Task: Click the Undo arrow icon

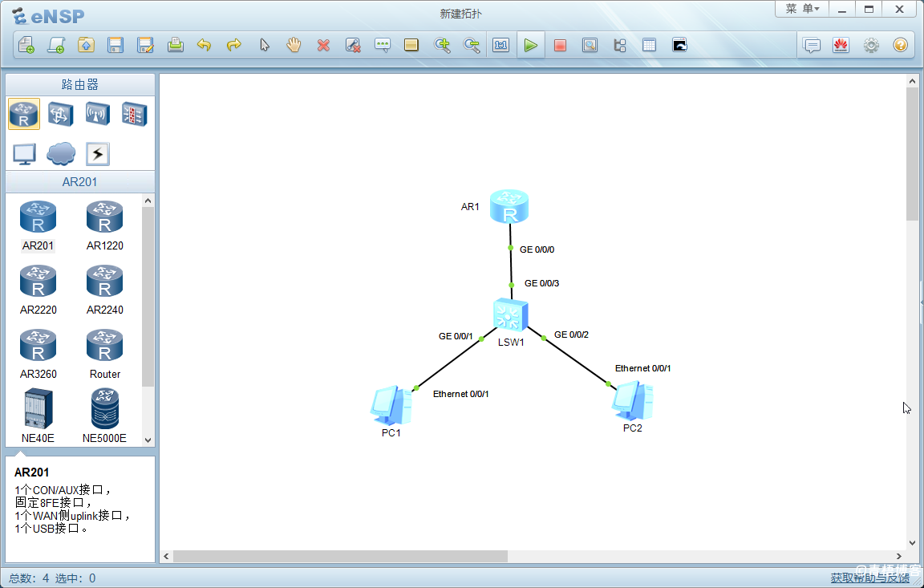Action: (x=205, y=46)
